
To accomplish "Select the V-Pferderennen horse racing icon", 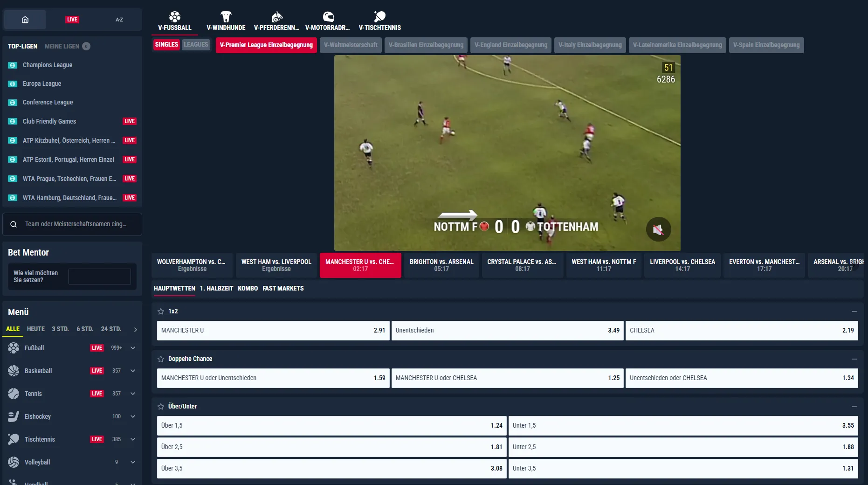I will [x=277, y=17].
